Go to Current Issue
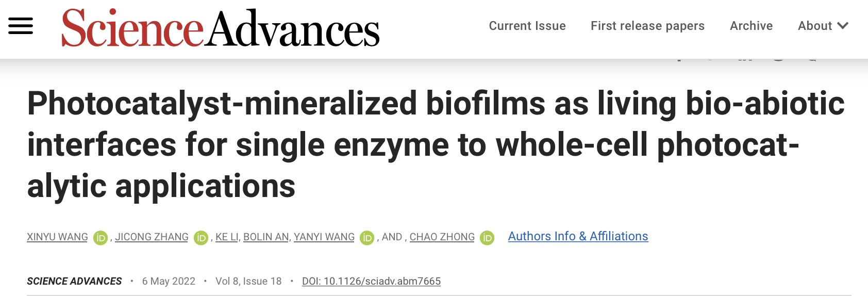The height and width of the screenshot is (296, 868). point(527,26)
